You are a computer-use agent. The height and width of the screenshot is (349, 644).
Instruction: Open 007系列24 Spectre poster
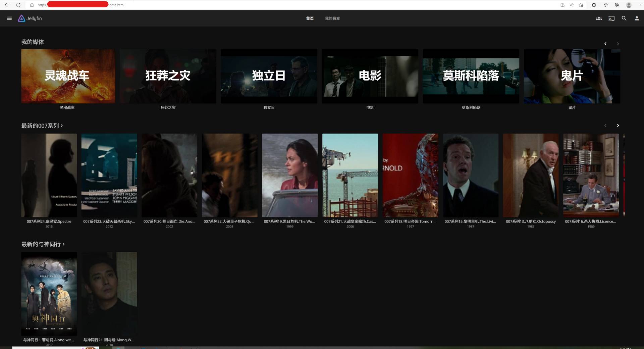point(49,175)
